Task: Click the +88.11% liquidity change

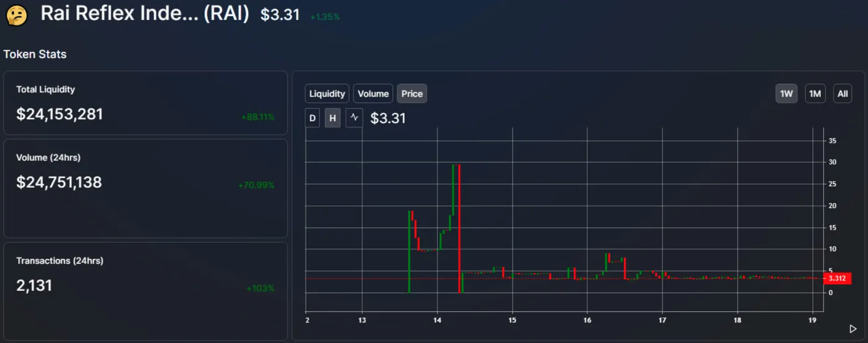Action: coord(258,117)
